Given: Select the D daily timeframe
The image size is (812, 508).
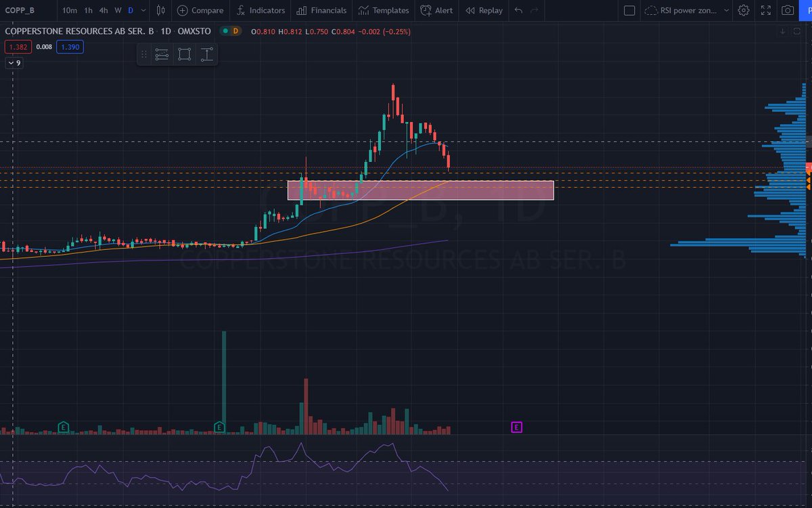Looking at the screenshot, I should pyautogui.click(x=131, y=10).
